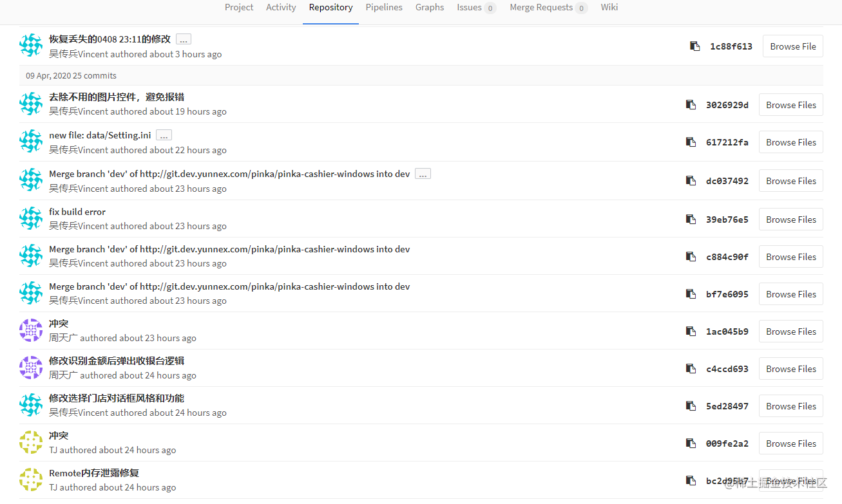This screenshot has width=842, height=504.
Task: Copy commit hash 5ed28497 to clipboard
Action: [x=691, y=406]
